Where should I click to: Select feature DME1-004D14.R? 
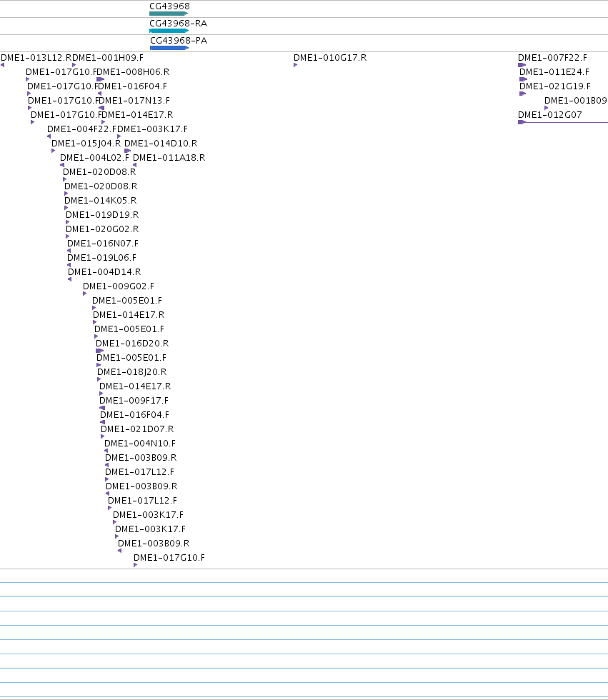tap(104, 272)
